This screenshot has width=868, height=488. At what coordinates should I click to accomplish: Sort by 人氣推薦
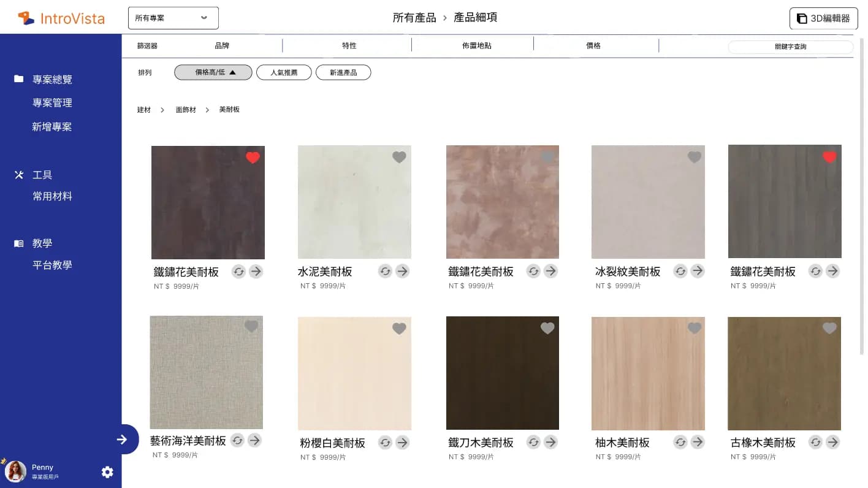tap(284, 72)
